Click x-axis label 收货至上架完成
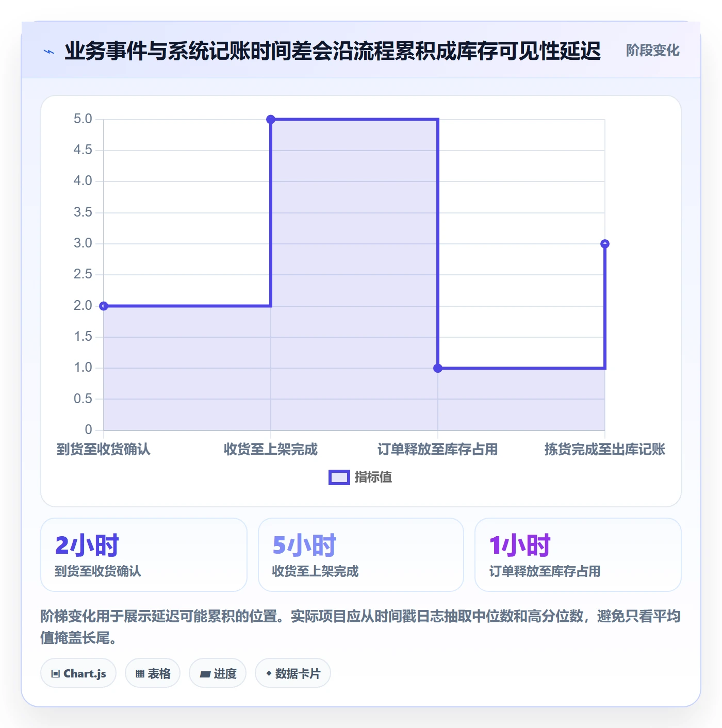Screen dimensions: 722x728 (x=271, y=450)
